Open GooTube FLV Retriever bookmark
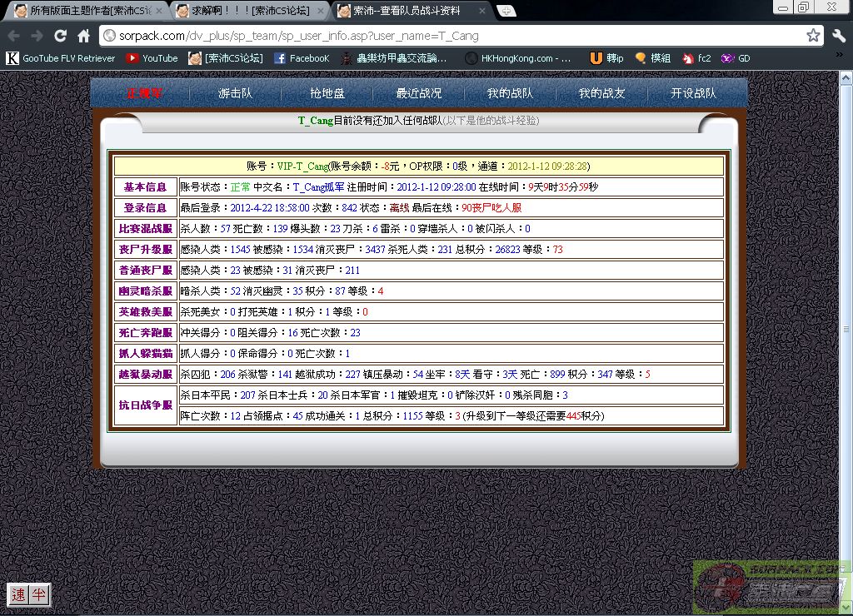Image resolution: width=853 pixels, height=616 pixels. pyautogui.click(x=61, y=58)
